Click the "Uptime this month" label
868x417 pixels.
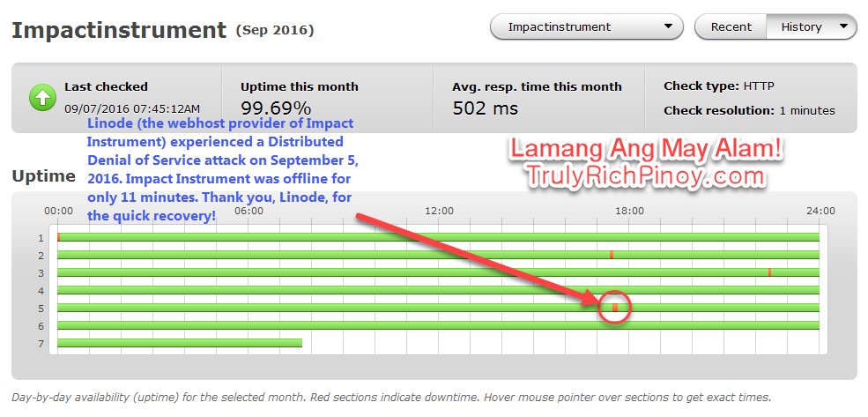pyautogui.click(x=300, y=87)
